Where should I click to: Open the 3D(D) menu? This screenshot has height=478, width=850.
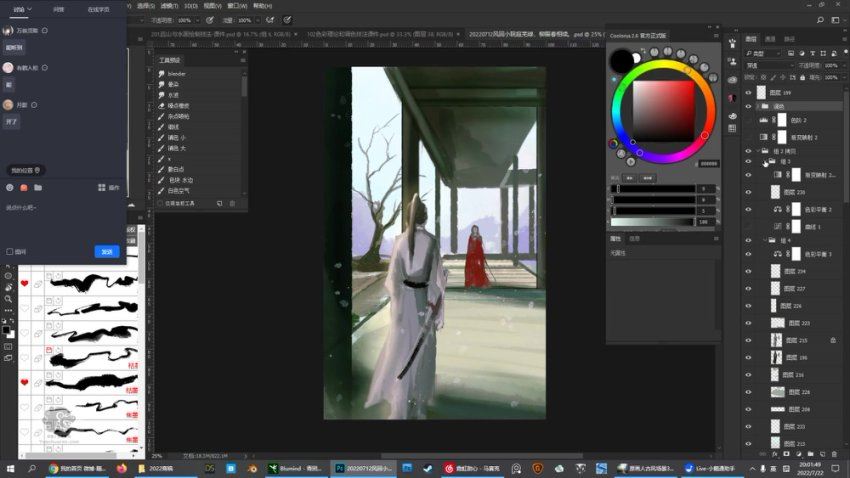[x=190, y=6]
